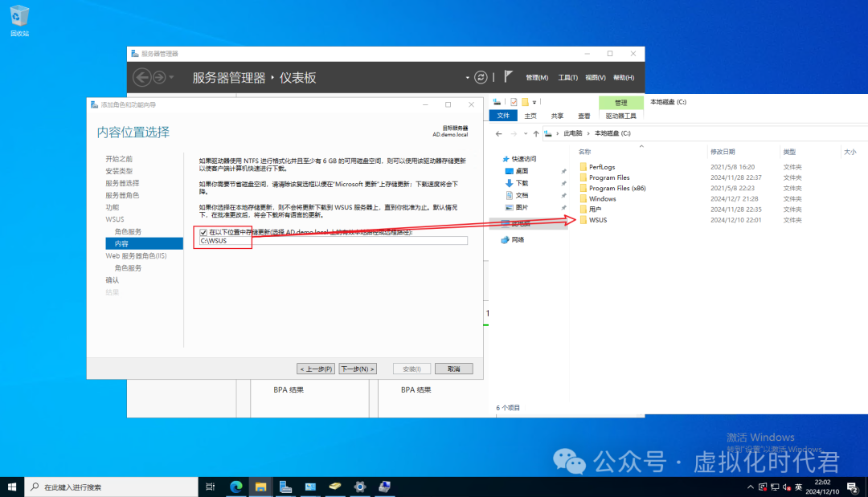This screenshot has height=497, width=868.
Task: Open the Recycle Bin desktop icon
Action: point(19,21)
